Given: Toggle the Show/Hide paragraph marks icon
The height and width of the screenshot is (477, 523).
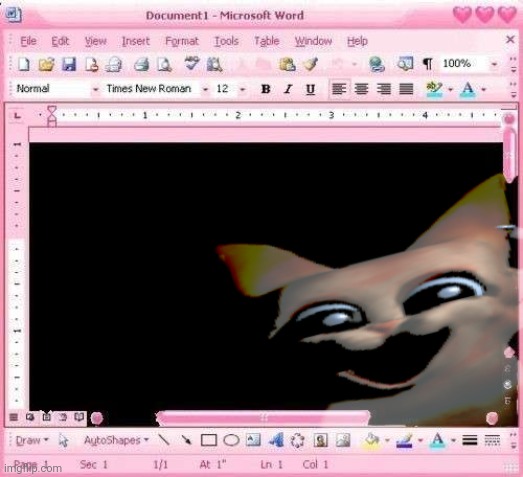Looking at the screenshot, I should 428,64.
